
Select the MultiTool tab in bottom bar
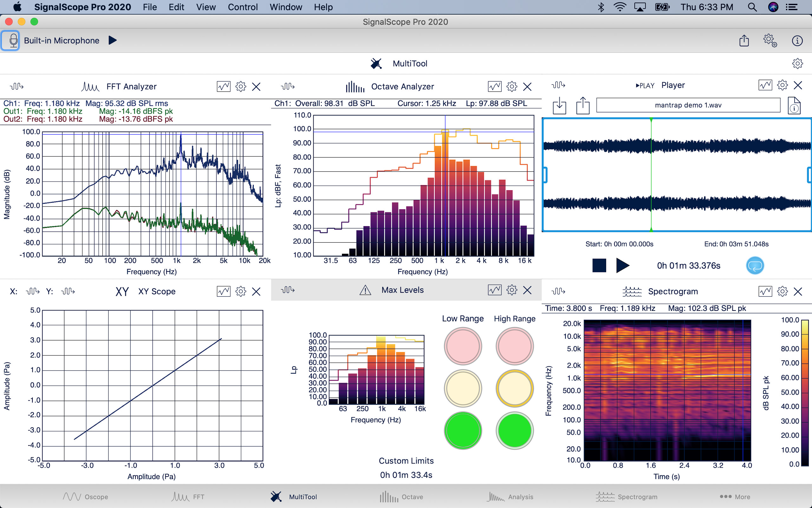[294, 497]
